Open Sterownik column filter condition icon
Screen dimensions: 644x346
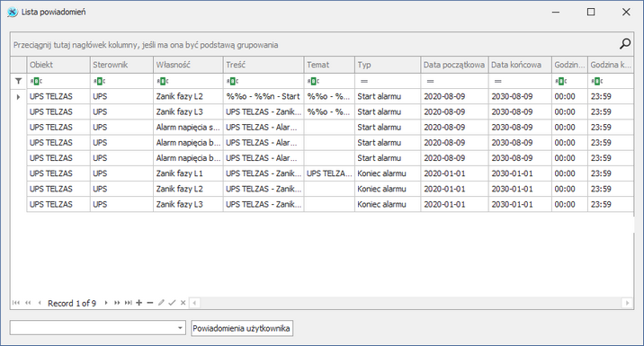100,81
